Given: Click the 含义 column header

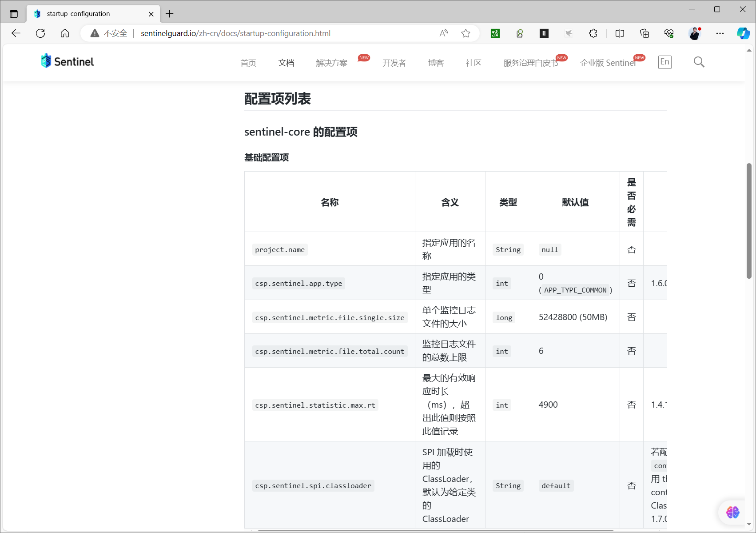Looking at the screenshot, I should (450, 202).
